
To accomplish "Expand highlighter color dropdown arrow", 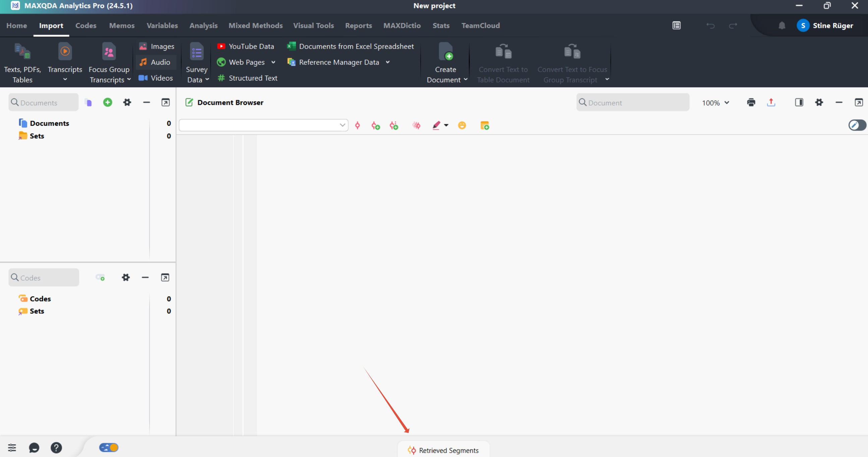I will coord(446,125).
